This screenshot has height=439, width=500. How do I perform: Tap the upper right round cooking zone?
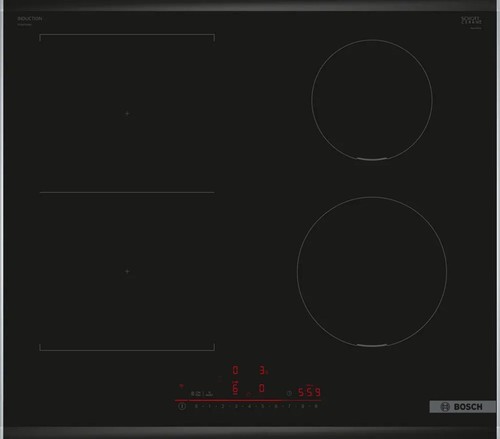click(x=372, y=100)
